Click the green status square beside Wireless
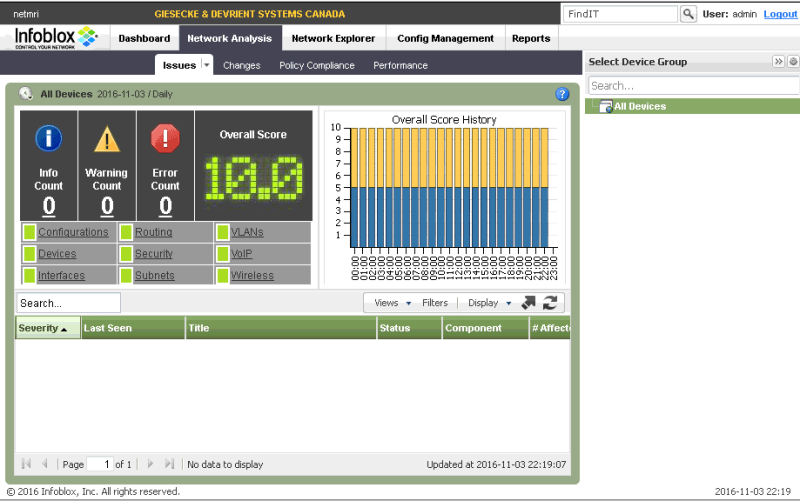800x501 pixels. pos(222,275)
